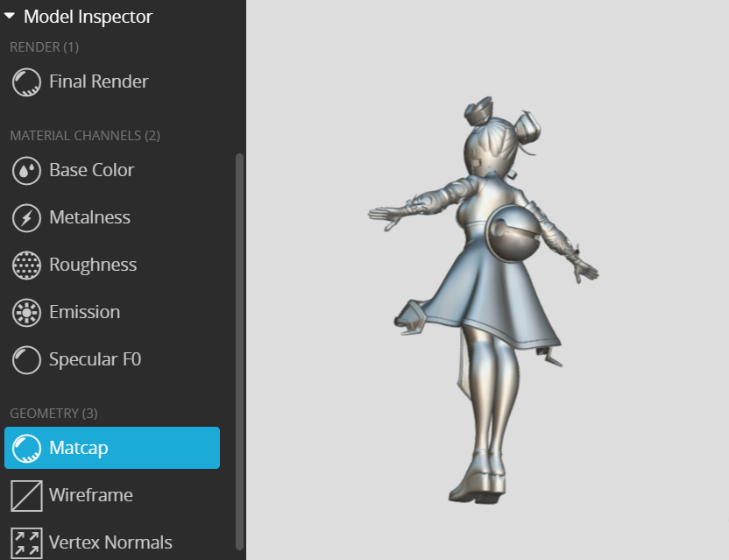Viewport: 729px width, 560px height.
Task: Click the Roughness dotted circle icon
Action: pos(26,266)
